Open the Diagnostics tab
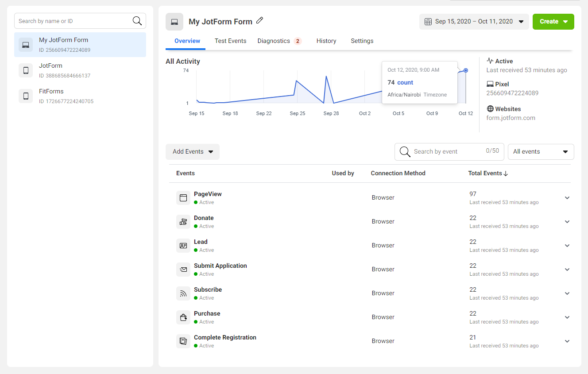 coord(274,41)
